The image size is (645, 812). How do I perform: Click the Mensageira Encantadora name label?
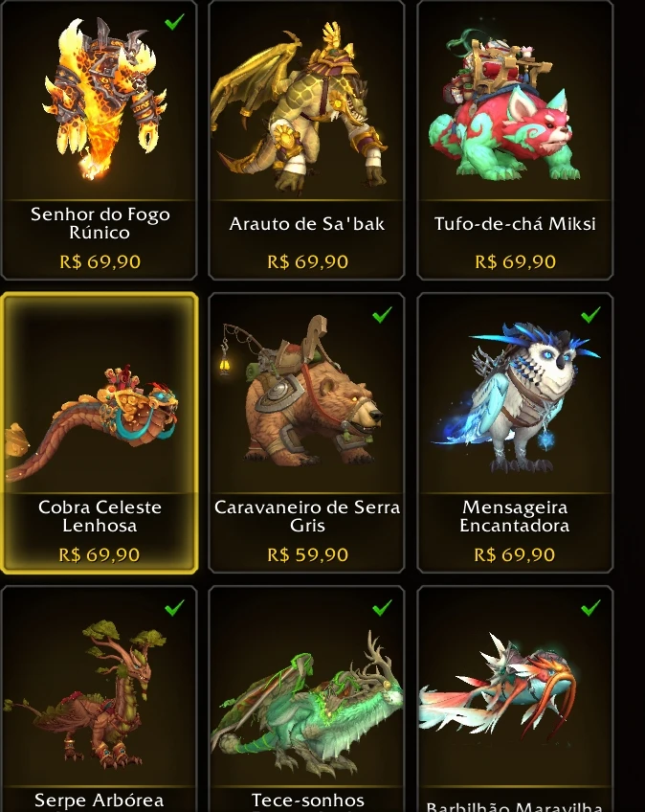515,516
